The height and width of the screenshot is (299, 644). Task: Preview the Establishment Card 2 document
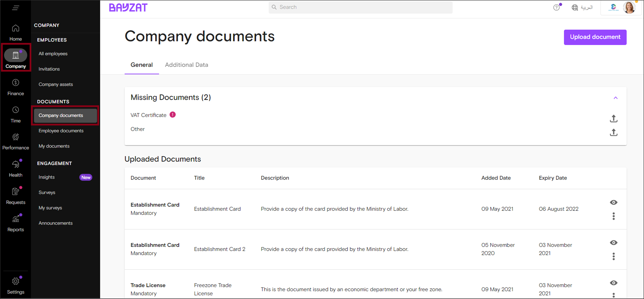click(613, 242)
